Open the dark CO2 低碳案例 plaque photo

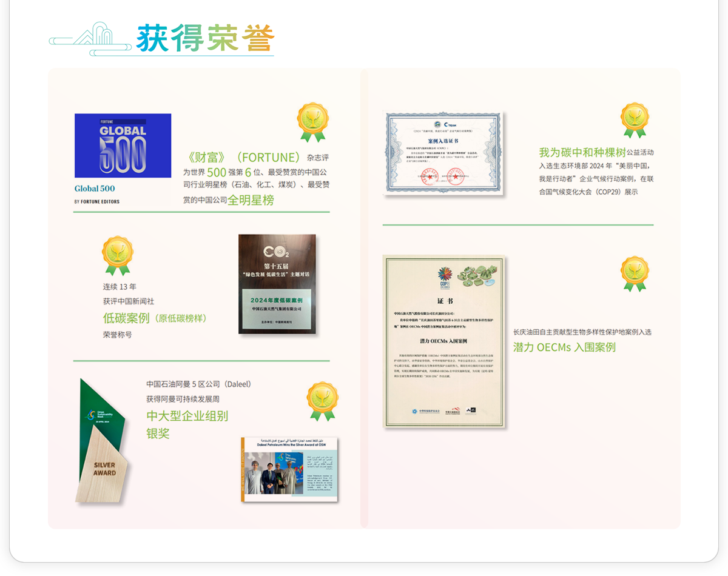[277, 284]
